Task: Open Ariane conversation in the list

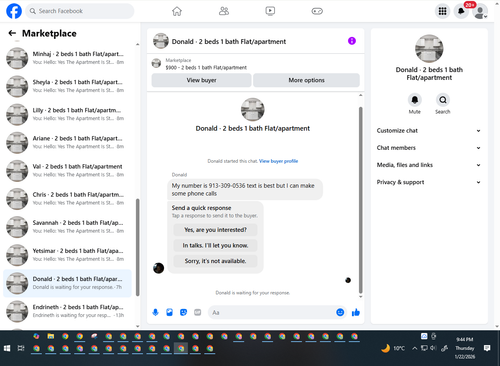Action: [x=67, y=142]
